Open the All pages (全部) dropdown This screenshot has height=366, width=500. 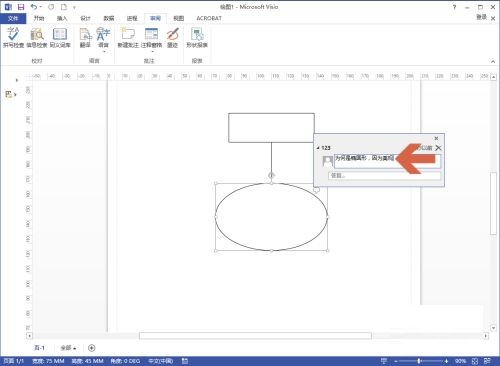pos(68,348)
